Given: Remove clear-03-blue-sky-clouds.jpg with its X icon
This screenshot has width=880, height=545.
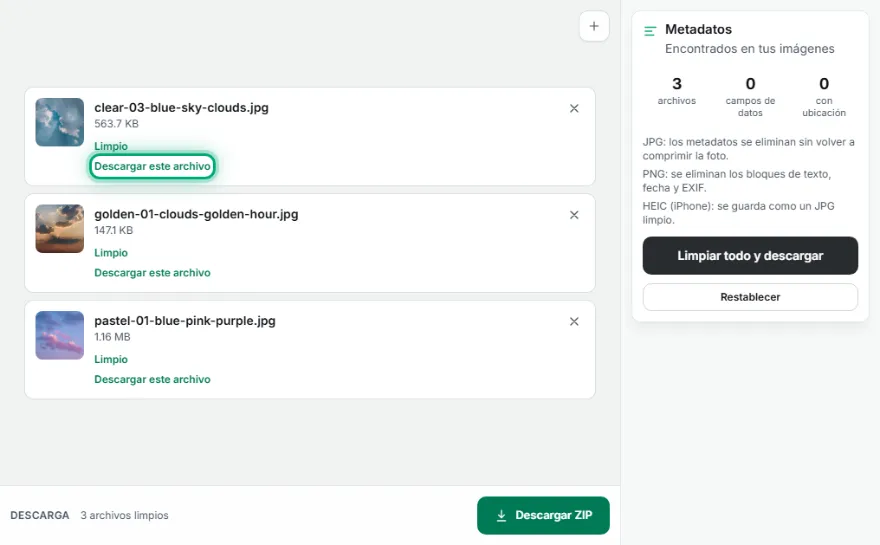Looking at the screenshot, I should click(574, 108).
